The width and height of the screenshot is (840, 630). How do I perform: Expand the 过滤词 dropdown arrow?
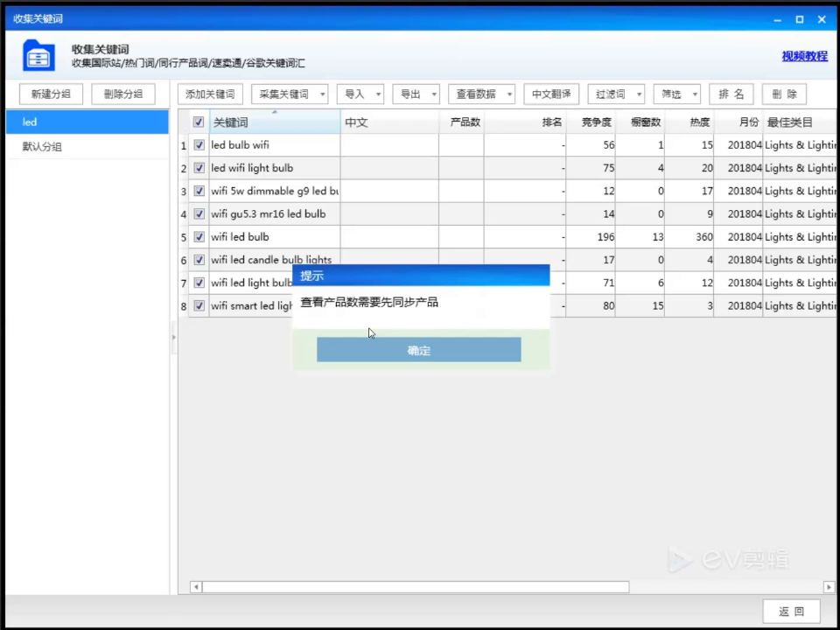[x=639, y=94]
